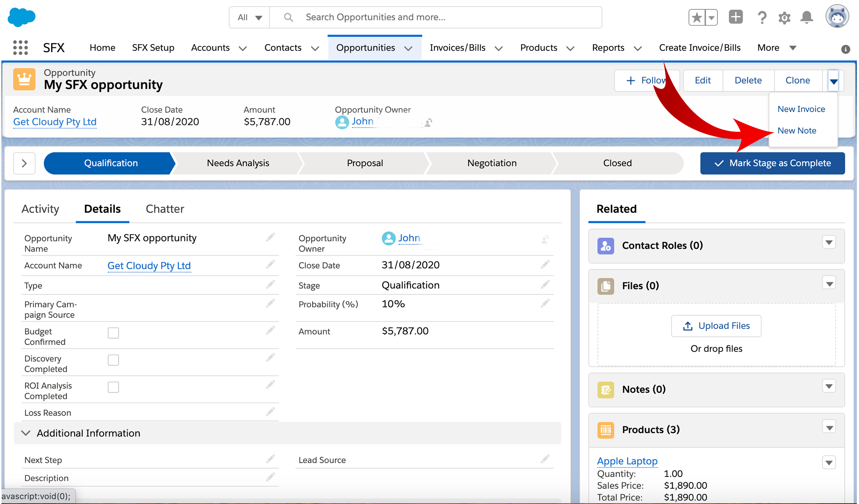
Task: Change owner icon in Details tab
Action: click(x=545, y=240)
